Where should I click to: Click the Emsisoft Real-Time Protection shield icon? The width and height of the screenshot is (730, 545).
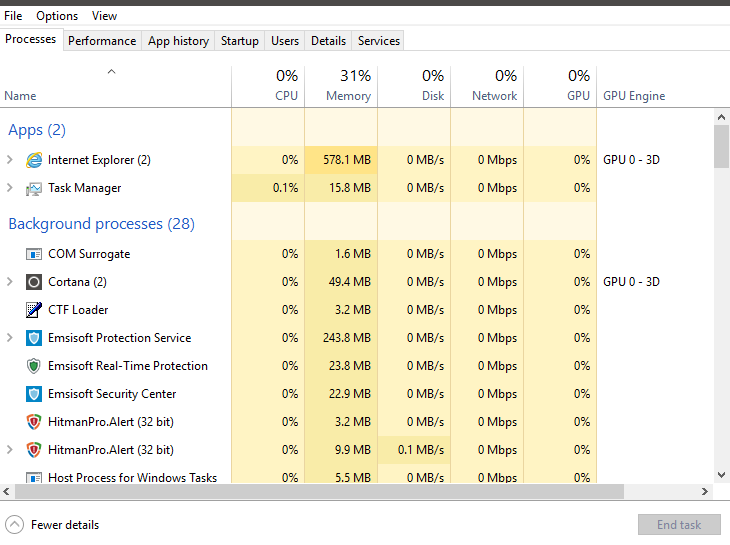pyautogui.click(x=34, y=366)
